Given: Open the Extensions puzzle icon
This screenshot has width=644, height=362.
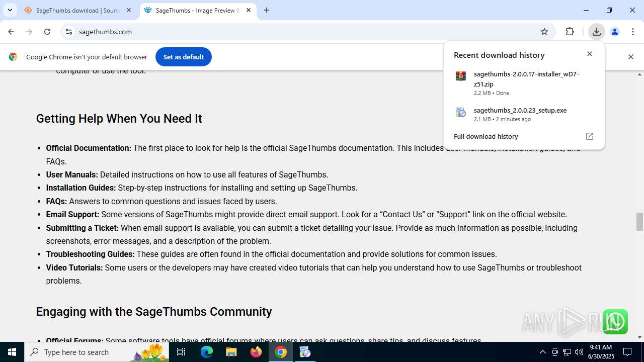Looking at the screenshot, I should coord(570,32).
